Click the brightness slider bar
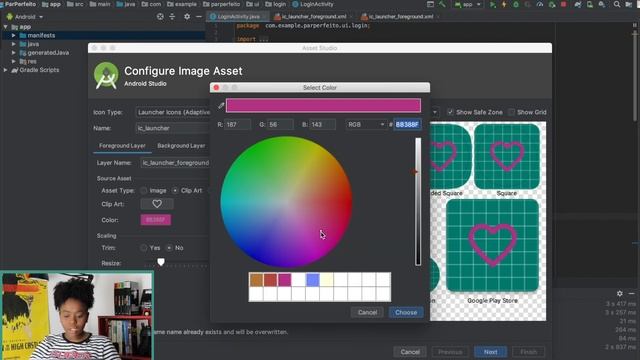The width and height of the screenshot is (640, 360). (x=418, y=202)
